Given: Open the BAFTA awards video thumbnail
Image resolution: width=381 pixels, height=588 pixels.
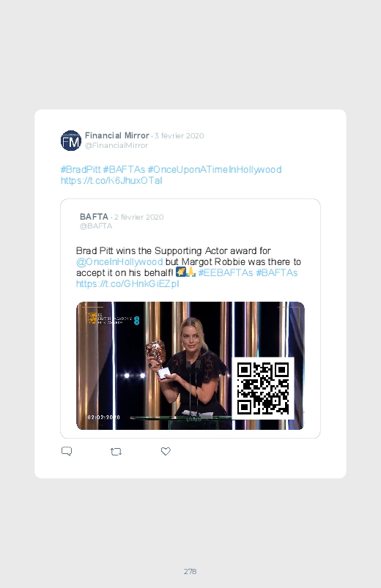Looking at the screenshot, I should pyautogui.click(x=190, y=365).
